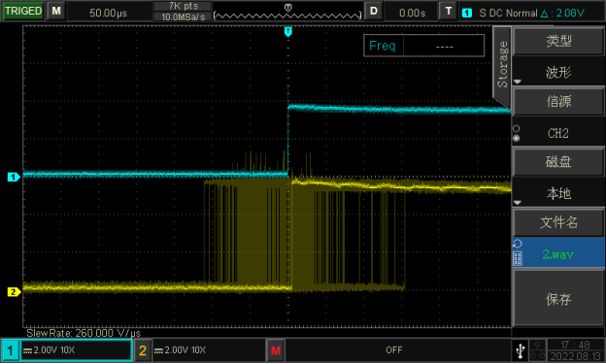
Task: Click the network status icon
Action: 537,350
